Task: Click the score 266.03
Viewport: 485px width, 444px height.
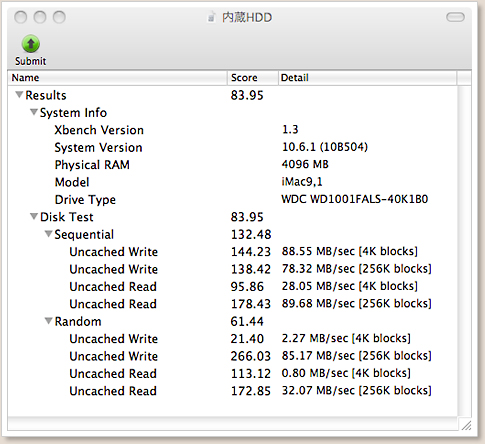Action: tap(251, 356)
